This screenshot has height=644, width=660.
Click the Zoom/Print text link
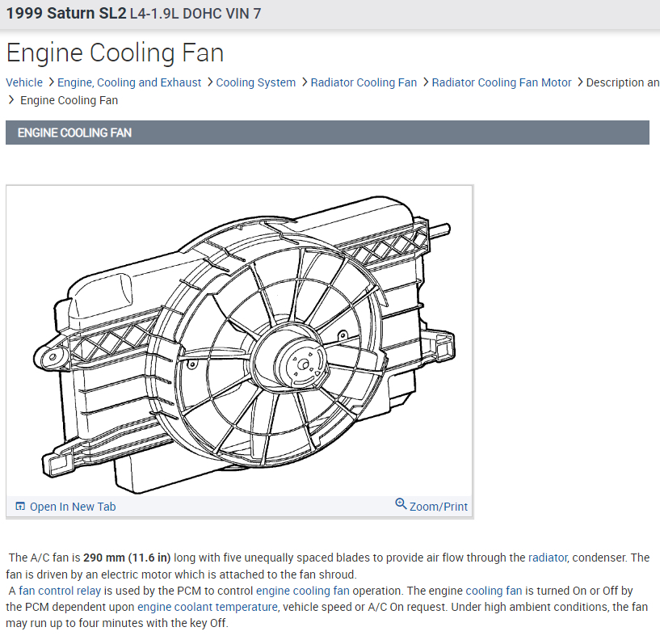[x=438, y=506]
